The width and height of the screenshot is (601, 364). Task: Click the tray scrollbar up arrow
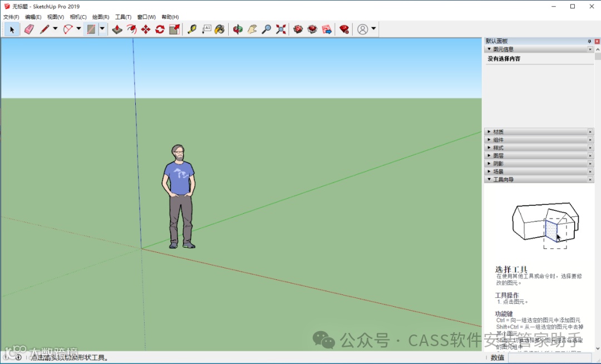(x=598, y=49)
